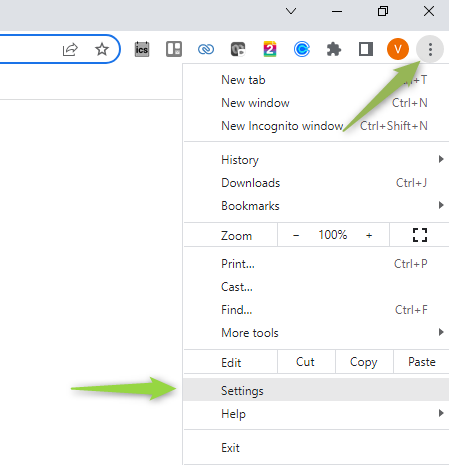
Task: Open the orange V profile avatar
Action: 398,49
